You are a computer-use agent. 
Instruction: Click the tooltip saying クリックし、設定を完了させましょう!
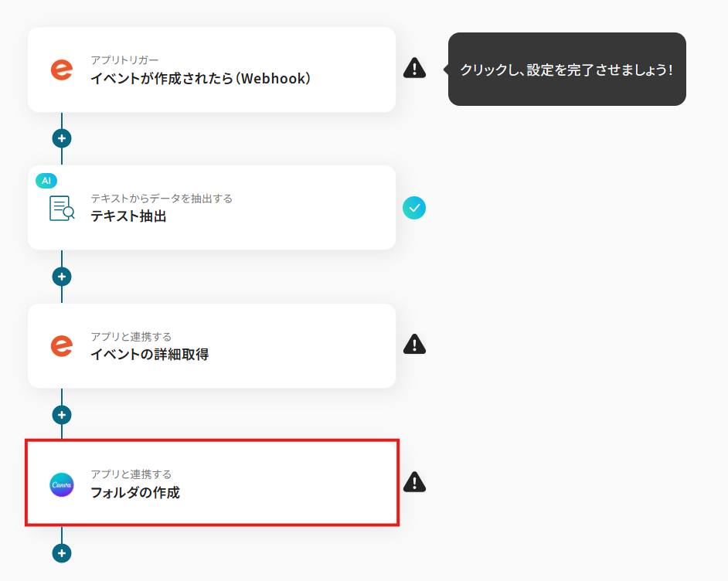coord(566,70)
